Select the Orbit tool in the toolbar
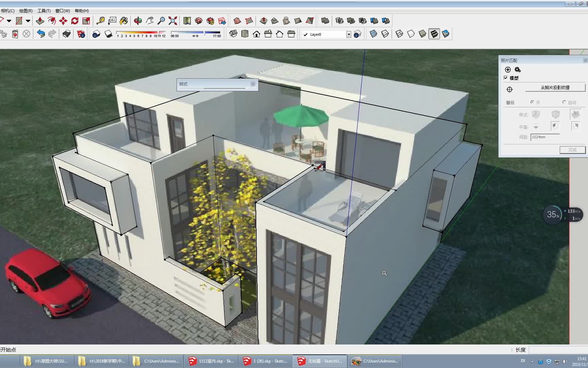 point(138,20)
